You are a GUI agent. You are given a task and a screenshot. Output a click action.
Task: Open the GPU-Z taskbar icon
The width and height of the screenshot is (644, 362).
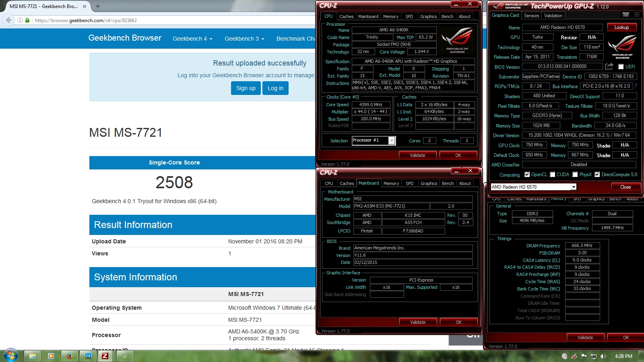click(x=125, y=356)
